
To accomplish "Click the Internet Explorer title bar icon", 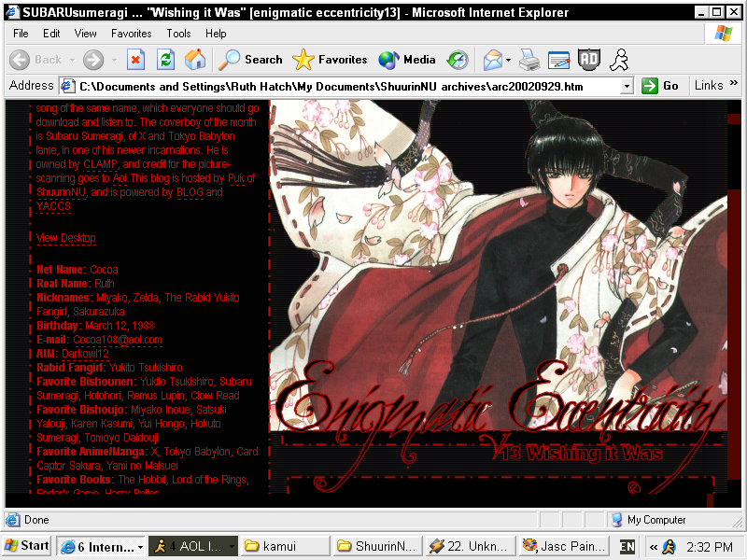I will click(x=13, y=12).
